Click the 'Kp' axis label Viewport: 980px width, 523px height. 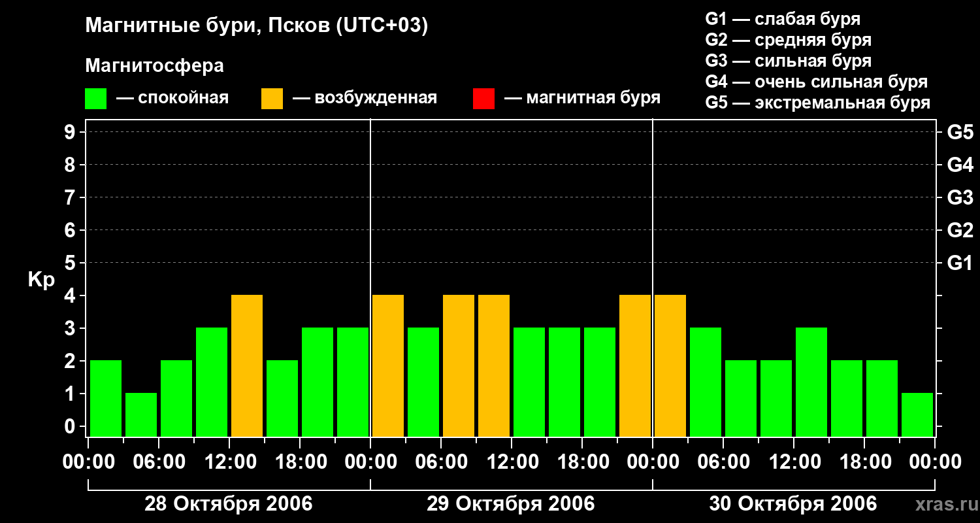41,280
